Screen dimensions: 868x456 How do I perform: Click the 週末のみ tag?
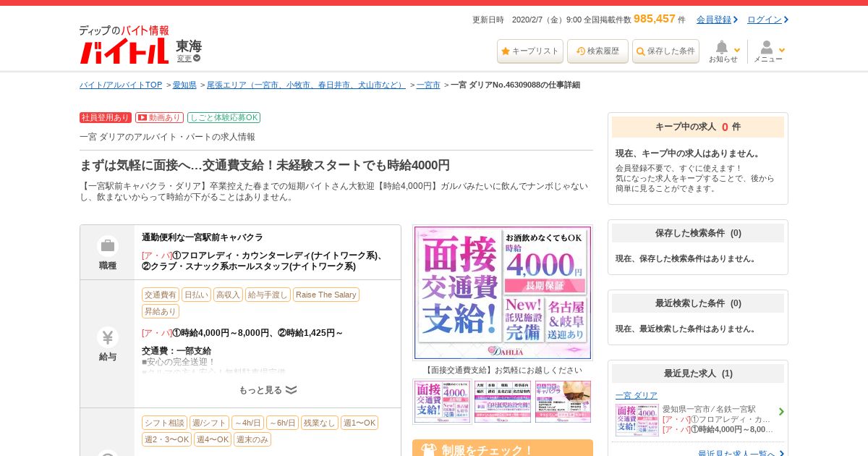[252, 439]
